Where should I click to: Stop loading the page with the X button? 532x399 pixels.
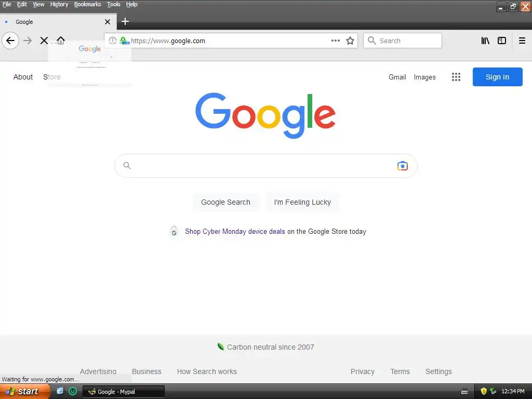click(x=44, y=41)
